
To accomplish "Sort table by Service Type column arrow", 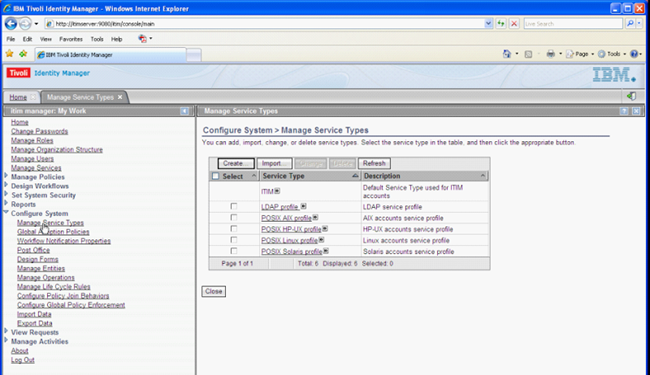I will (x=355, y=176).
